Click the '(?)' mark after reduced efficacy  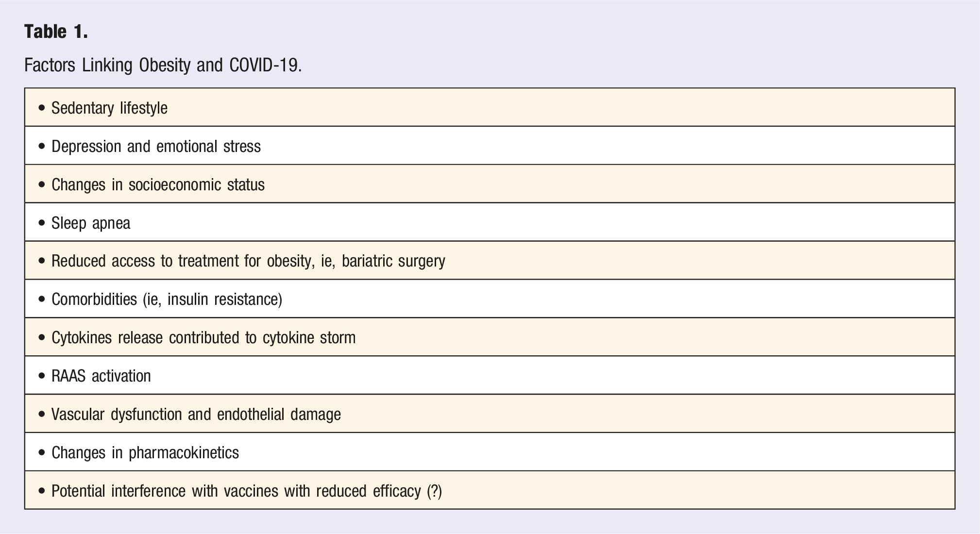point(434,491)
